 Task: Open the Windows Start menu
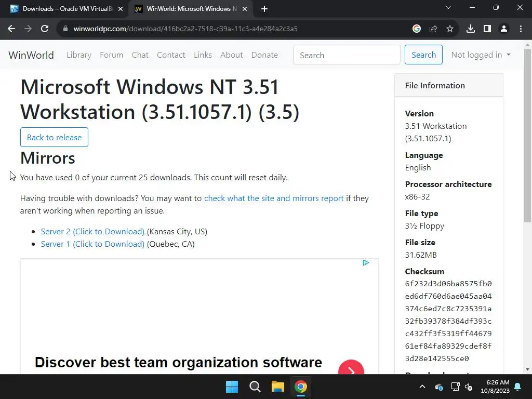[232, 387]
